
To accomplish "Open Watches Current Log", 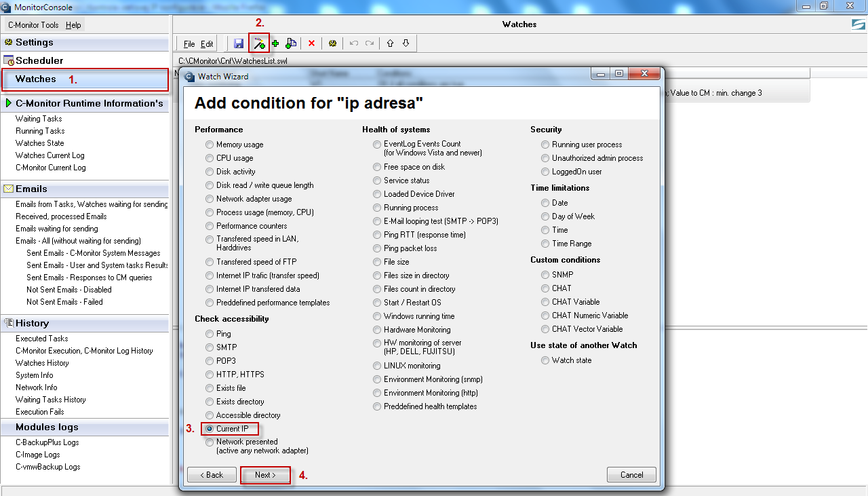I will 50,155.
